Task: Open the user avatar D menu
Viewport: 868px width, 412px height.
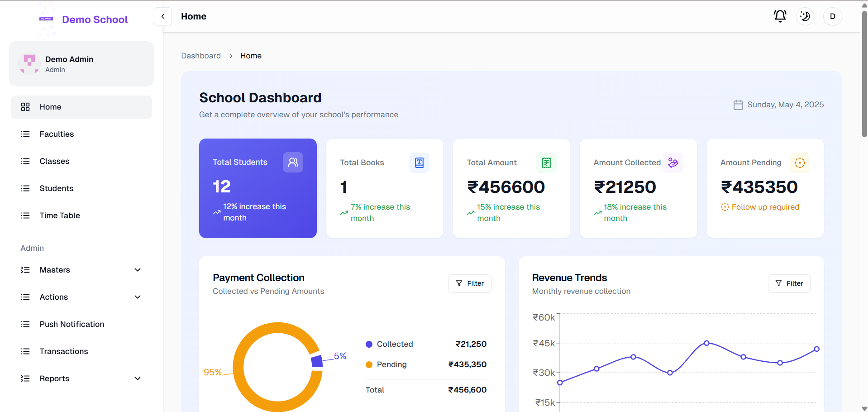Action: pyautogui.click(x=833, y=16)
